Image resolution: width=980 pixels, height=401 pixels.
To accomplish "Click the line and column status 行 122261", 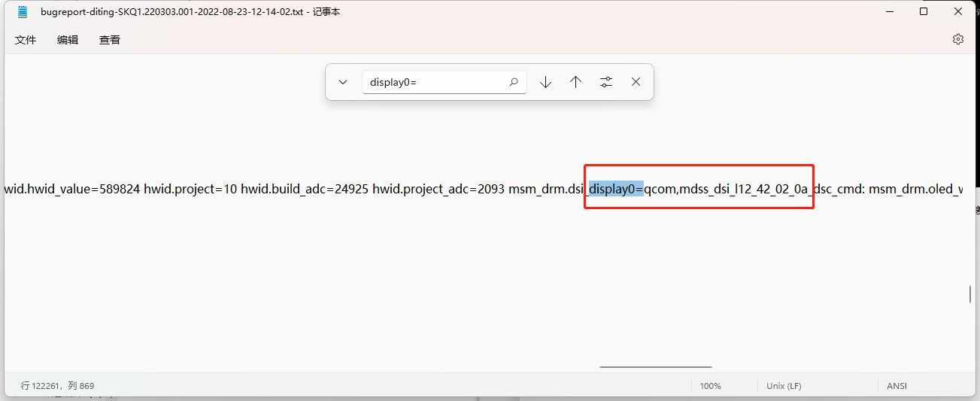I will pos(57,386).
